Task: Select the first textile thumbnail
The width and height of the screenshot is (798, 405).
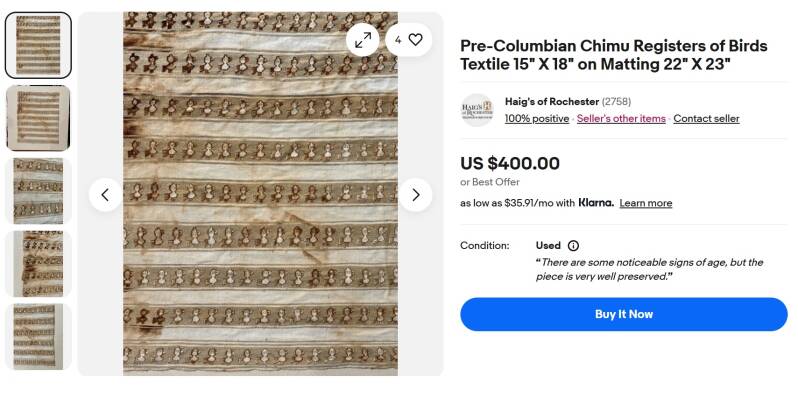Action: click(38, 45)
